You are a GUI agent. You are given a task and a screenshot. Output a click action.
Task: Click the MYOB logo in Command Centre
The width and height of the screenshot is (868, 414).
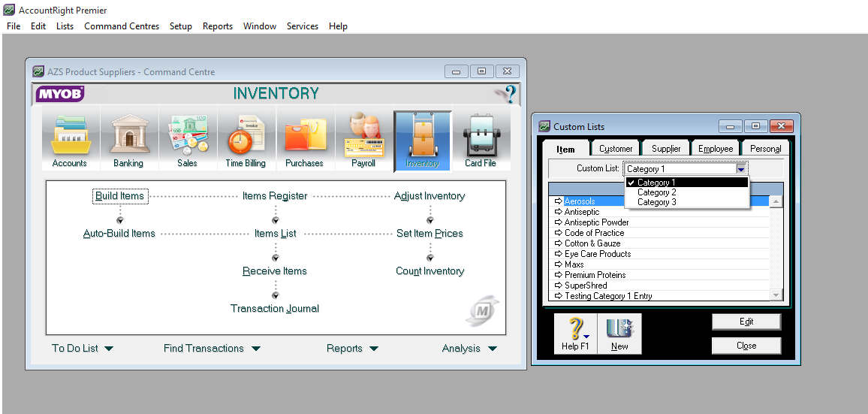(60, 94)
